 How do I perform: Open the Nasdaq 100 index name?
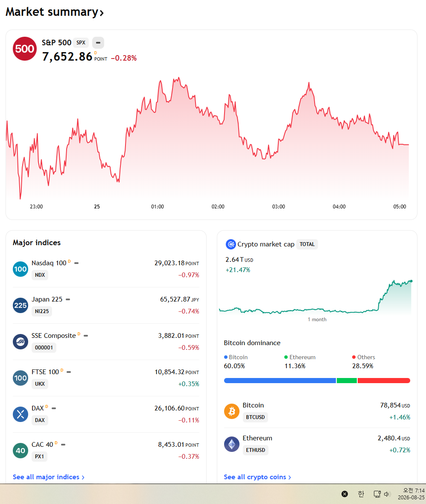(49, 263)
